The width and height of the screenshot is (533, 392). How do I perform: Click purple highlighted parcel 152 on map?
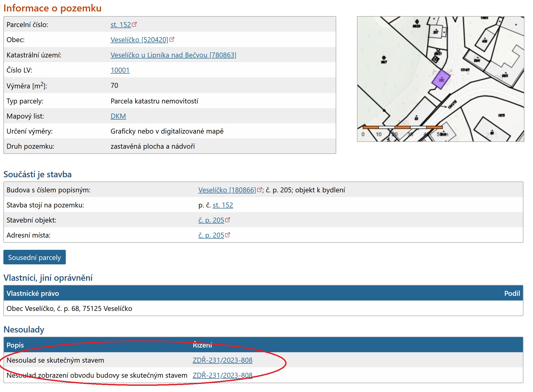point(441,80)
